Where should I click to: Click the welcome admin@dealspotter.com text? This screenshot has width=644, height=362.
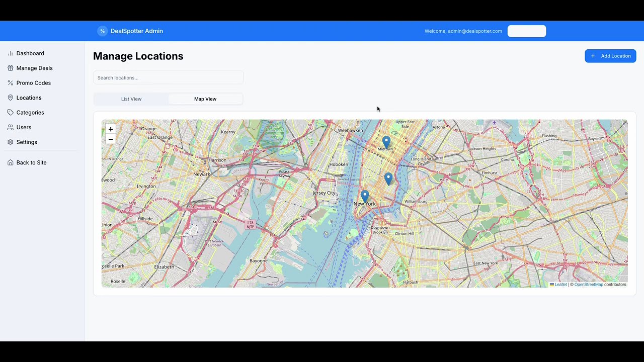463,31
